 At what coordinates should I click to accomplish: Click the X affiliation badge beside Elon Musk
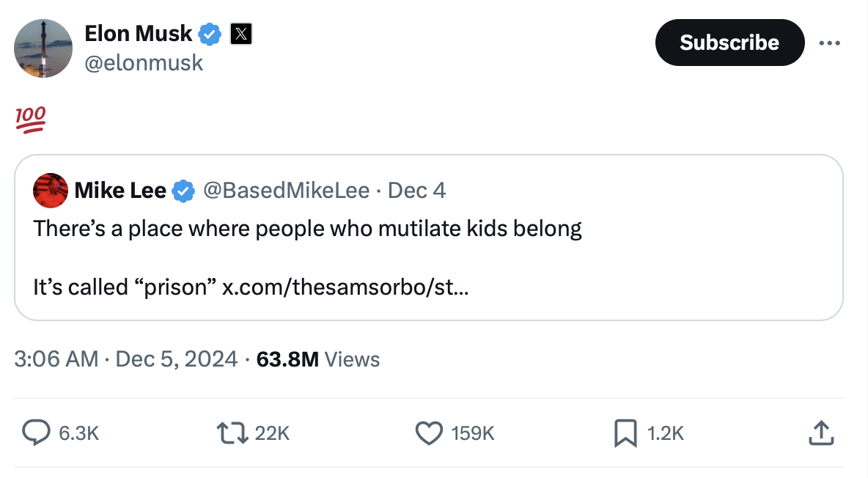[x=241, y=33]
